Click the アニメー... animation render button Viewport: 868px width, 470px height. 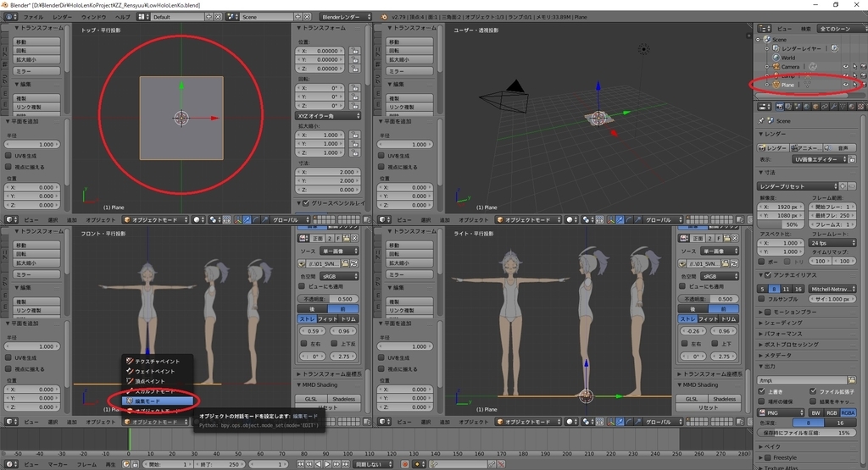click(805, 147)
